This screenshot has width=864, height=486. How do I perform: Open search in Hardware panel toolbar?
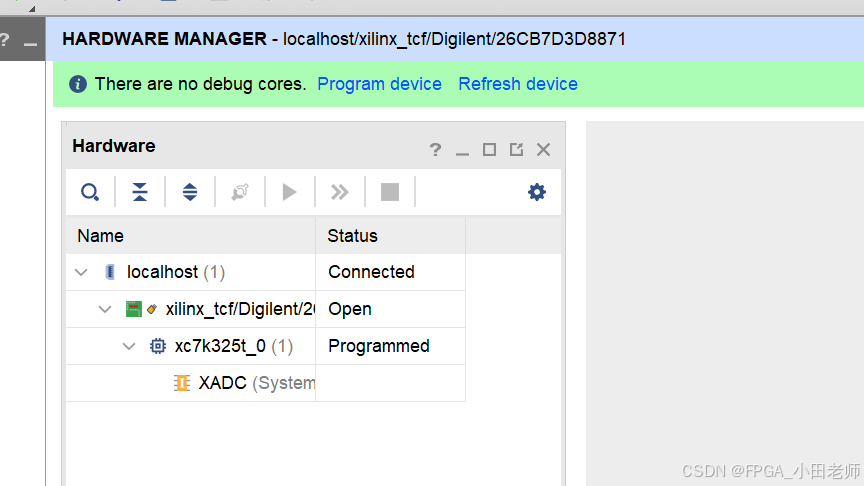(x=90, y=192)
